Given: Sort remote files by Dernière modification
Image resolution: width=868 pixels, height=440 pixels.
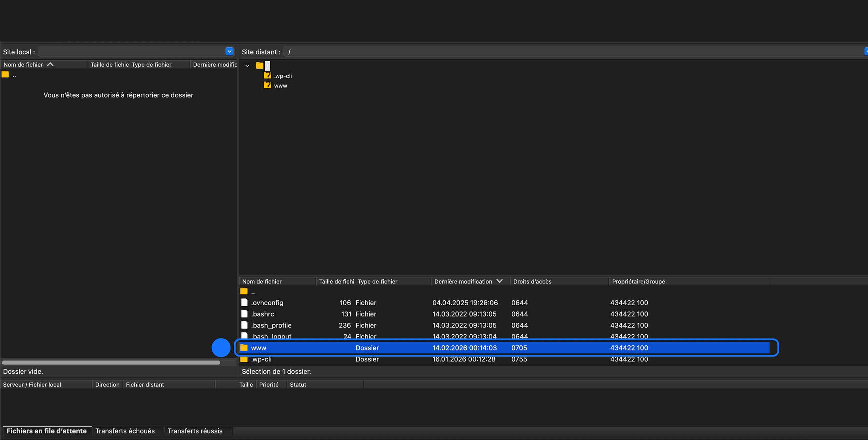Looking at the screenshot, I should (x=464, y=281).
